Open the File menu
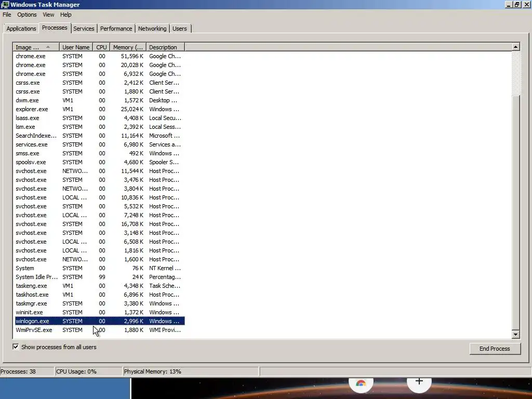 point(7,15)
